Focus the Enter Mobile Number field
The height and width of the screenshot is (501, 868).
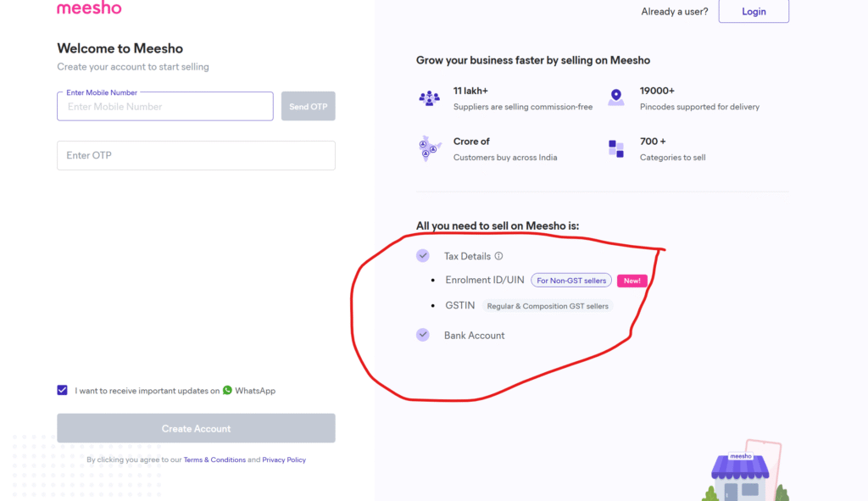pos(165,107)
